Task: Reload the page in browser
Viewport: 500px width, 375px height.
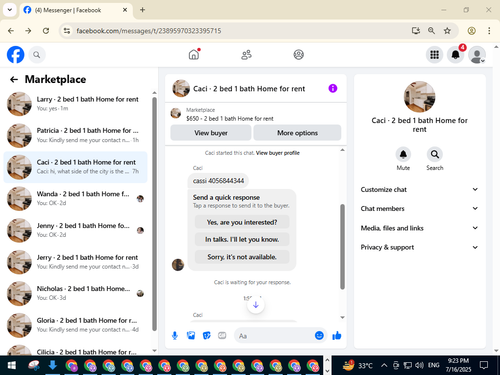Action: point(46,31)
